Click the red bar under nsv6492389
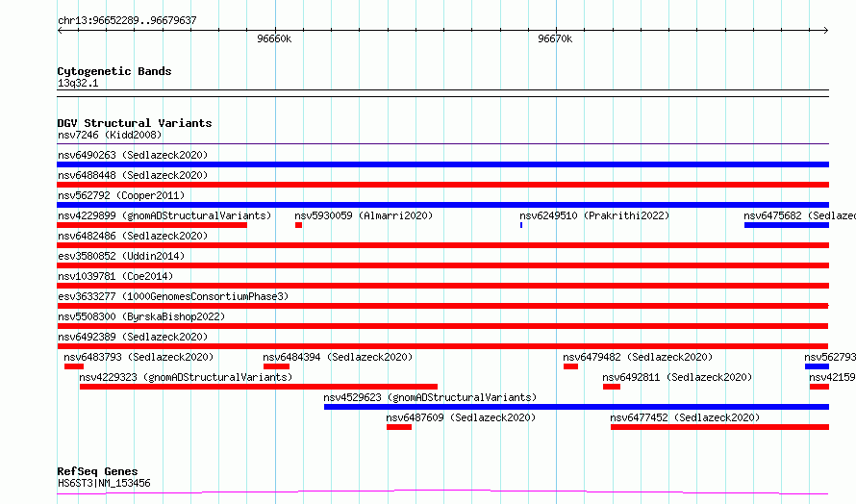 [x=442, y=346]
